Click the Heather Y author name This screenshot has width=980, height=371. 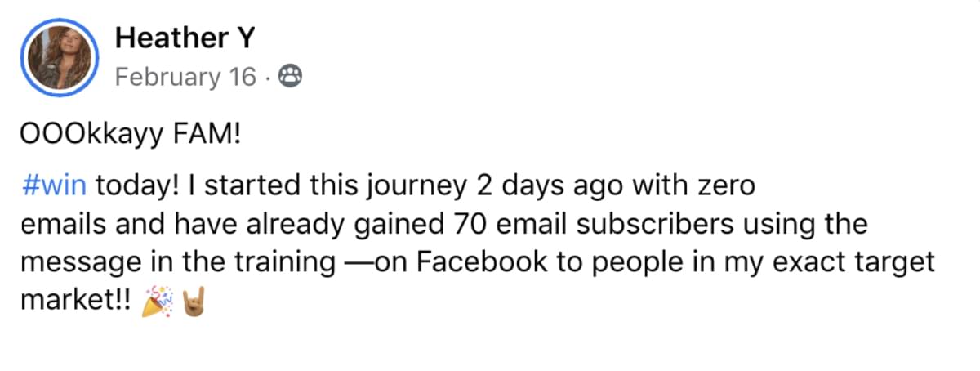(185, 38)
